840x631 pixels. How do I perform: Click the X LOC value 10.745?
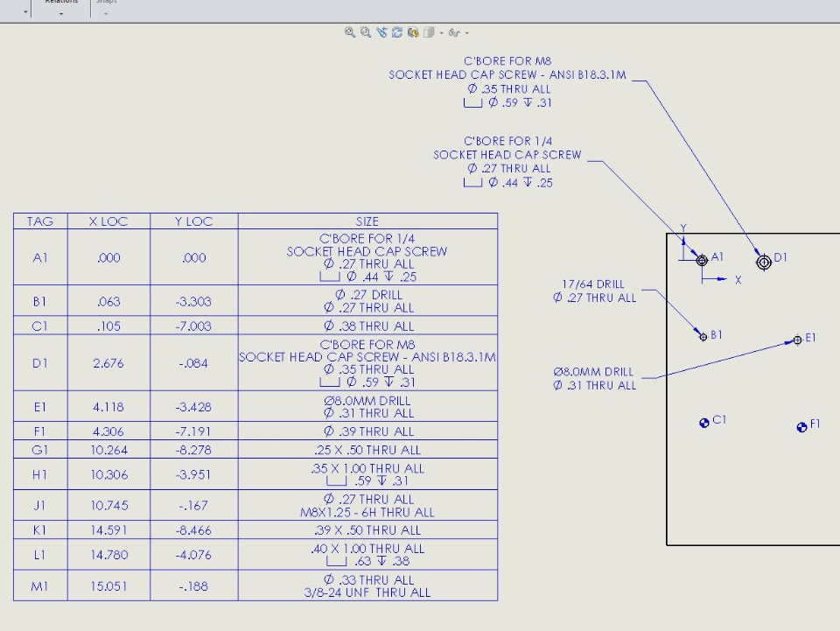[108, 505]
